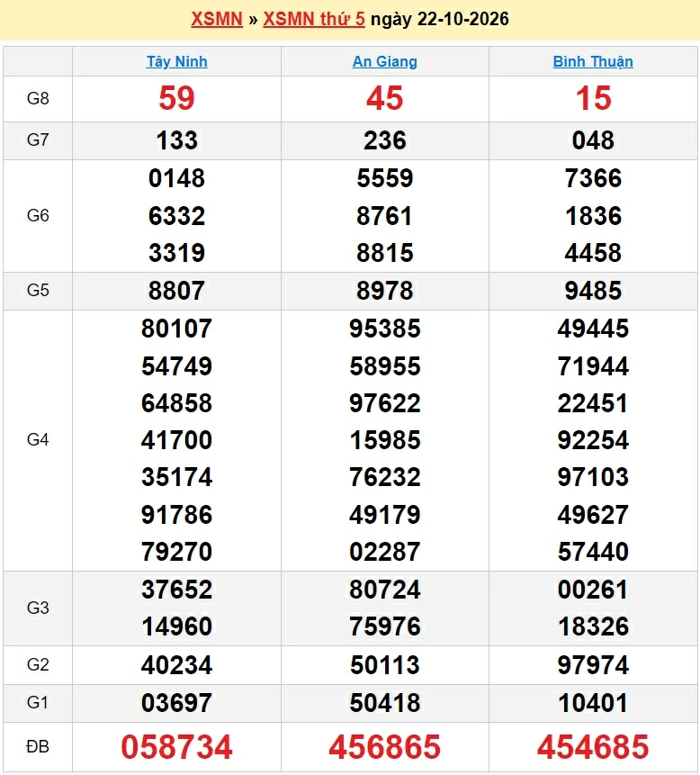Click G4 number 15985
The width and height of the screenshot is (700, 775).
pyautogui.click(x=385, y=440)
